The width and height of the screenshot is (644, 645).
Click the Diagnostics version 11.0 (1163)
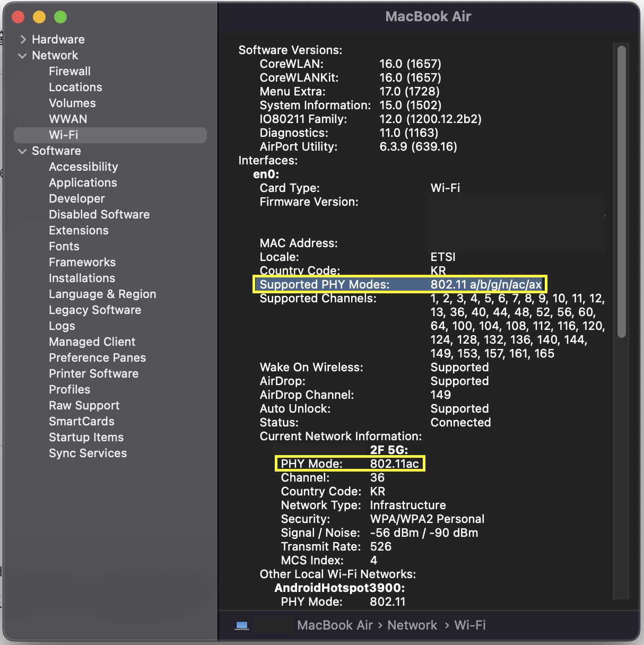(x=408, y=133)
